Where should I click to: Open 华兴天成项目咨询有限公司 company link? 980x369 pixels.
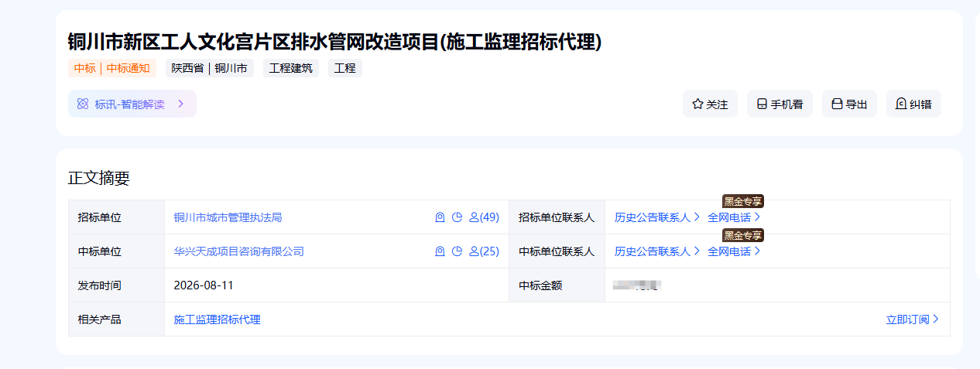coord(239,251)
